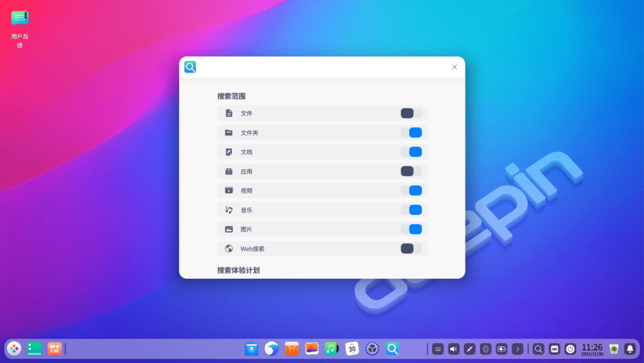Launch the music player from dock
This screenshot has height=363, width=644.
point(332,349)
